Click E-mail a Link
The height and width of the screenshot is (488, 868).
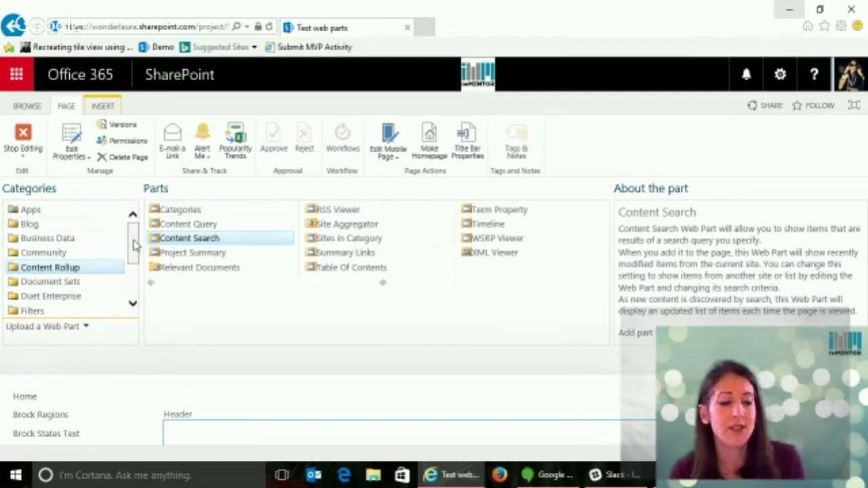(172, 142)
